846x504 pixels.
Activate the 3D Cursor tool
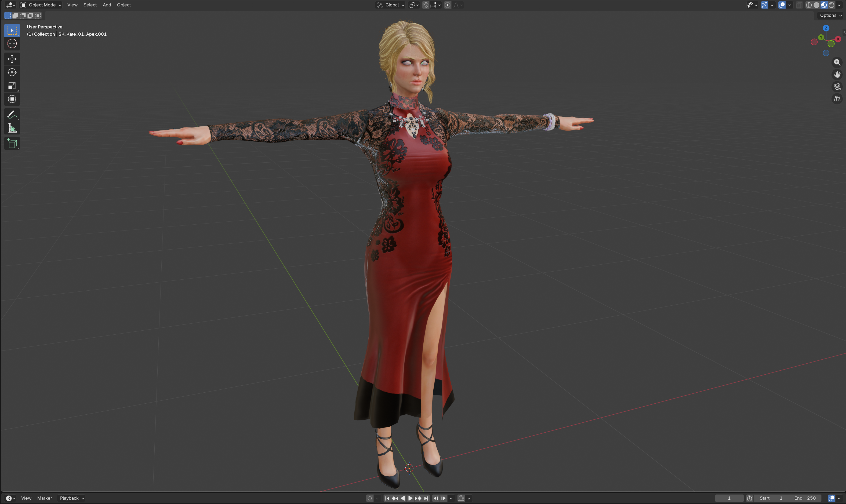pos(12,43)
